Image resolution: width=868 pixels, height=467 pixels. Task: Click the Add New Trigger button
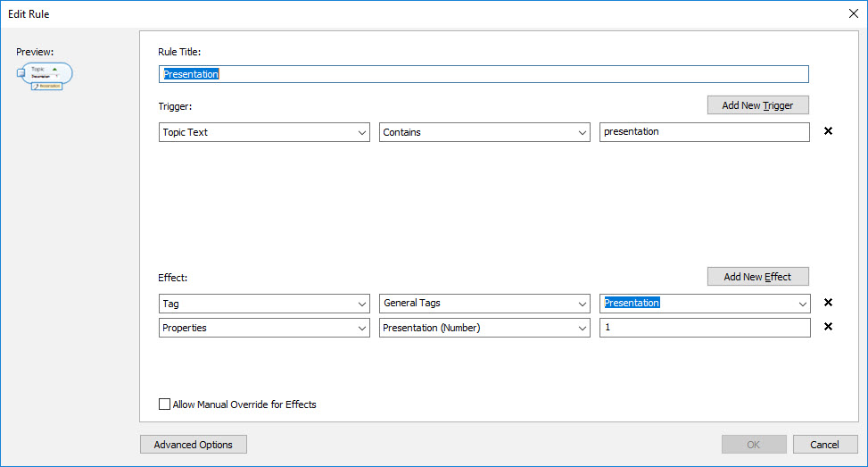pyautogui.click(x=757, y=105)
